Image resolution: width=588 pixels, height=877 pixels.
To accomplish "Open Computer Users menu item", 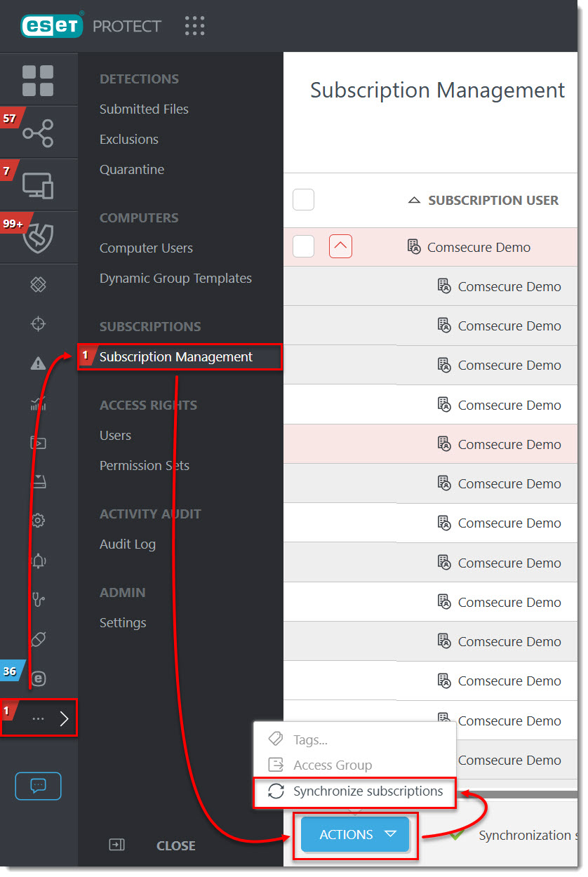I will tap(146, 248).
